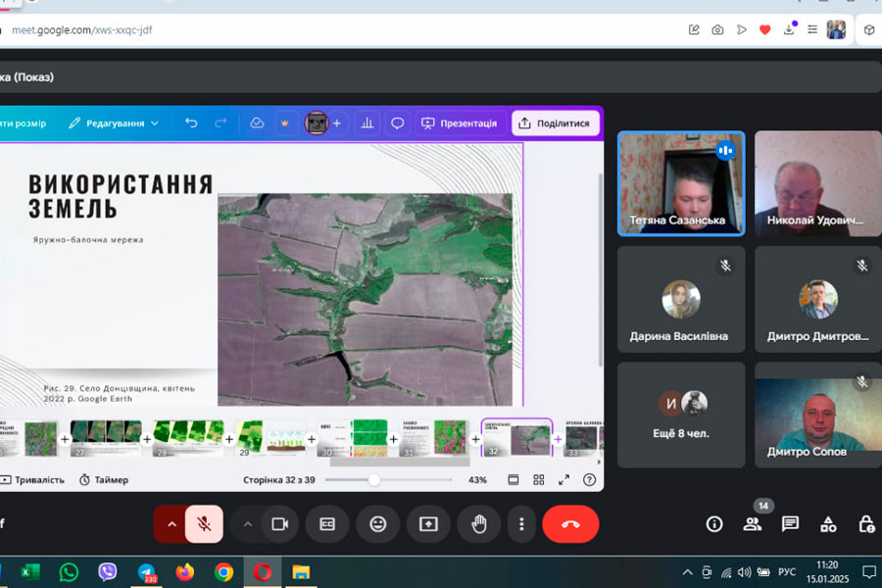Turn on closed captions
Viewport: 882px width, 588px height.
[327, 524]
